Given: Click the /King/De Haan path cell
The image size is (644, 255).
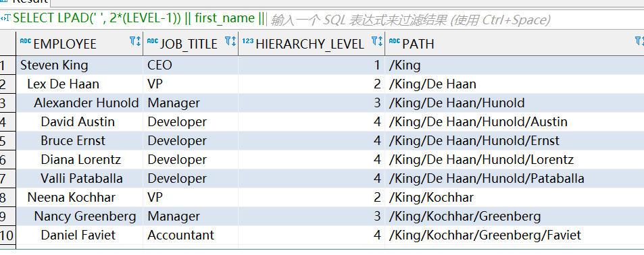Looking at the screenshot, I should click(515, 84).
